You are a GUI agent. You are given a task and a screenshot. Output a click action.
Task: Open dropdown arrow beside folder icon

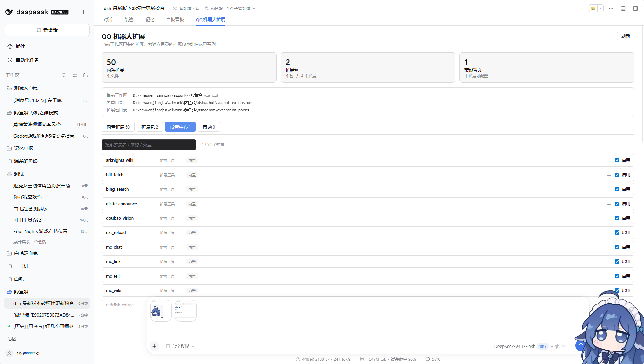pos(600,8)
